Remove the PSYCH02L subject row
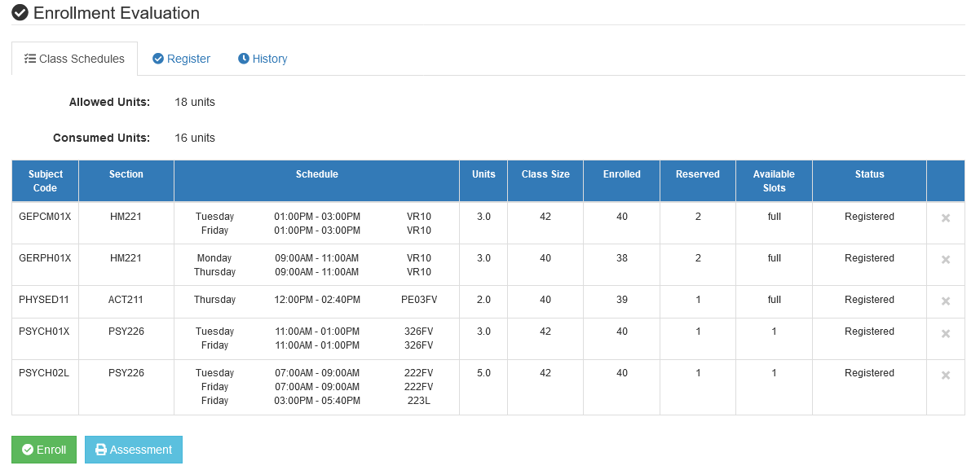 946,376
